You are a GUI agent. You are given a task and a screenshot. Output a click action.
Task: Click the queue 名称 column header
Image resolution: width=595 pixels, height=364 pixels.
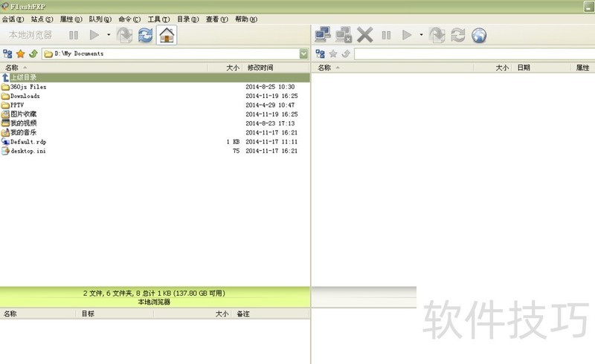pos(38,314)
